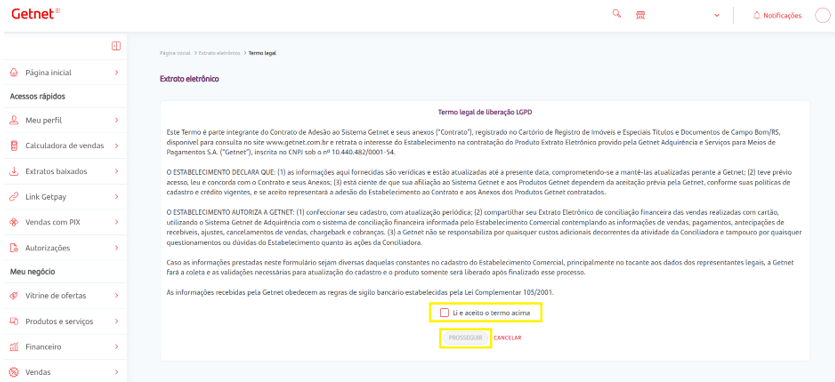Viewport: 835px width, 382px height.
Task: Open the establishment selector dropdown chevron
Action: coord(717,15)
